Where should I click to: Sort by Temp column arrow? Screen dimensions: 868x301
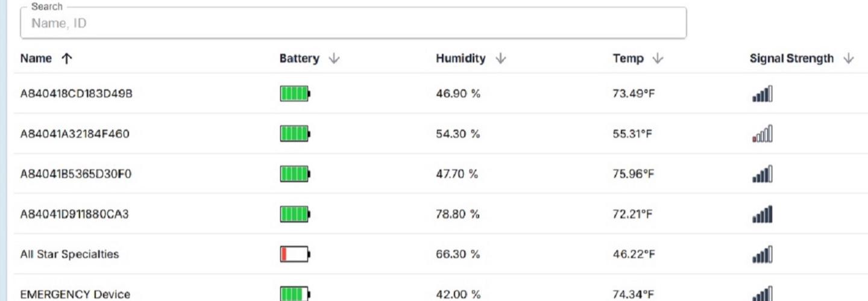[x=658, y=58]
